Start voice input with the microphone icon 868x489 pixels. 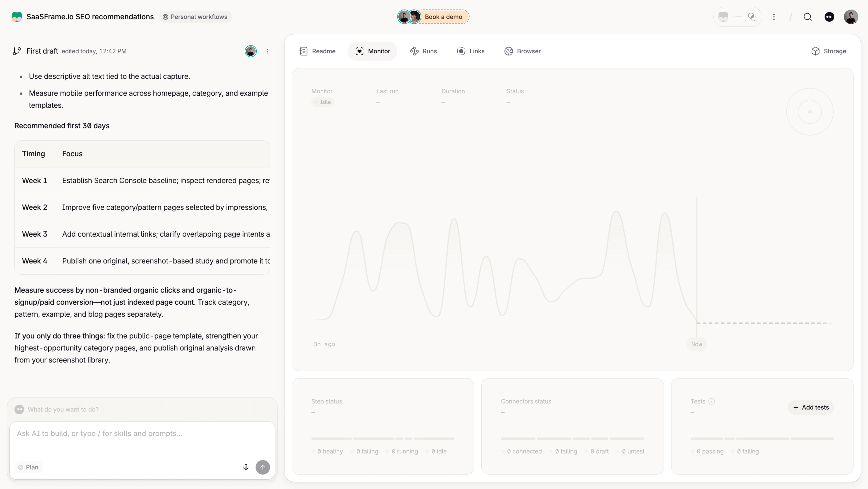coord(246,467)
